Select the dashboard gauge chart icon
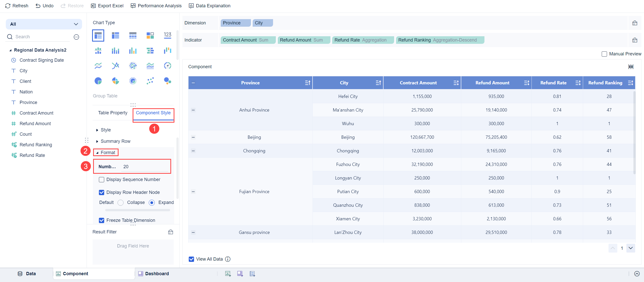The width and height of the screenshot is (644, 282). (167, 66)
